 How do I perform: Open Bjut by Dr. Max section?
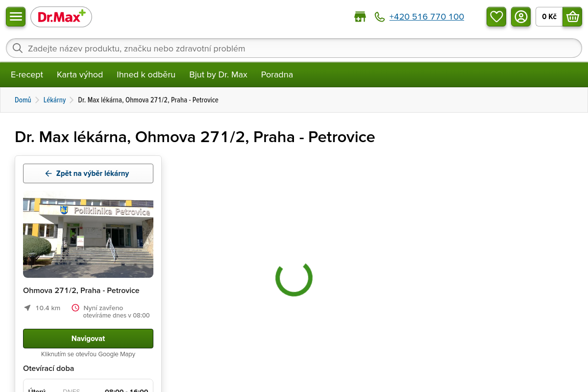pos(218,74)
